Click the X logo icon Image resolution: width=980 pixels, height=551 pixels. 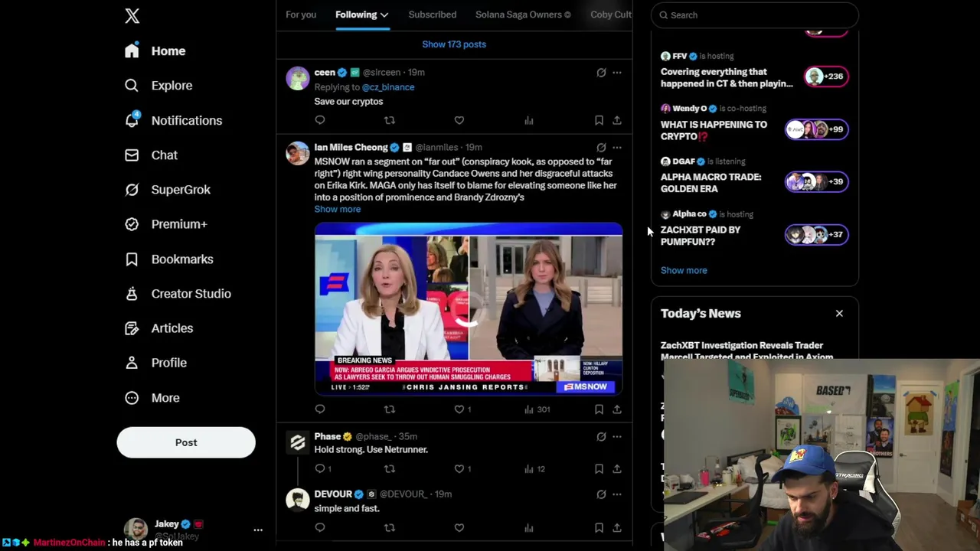[132, 16]
